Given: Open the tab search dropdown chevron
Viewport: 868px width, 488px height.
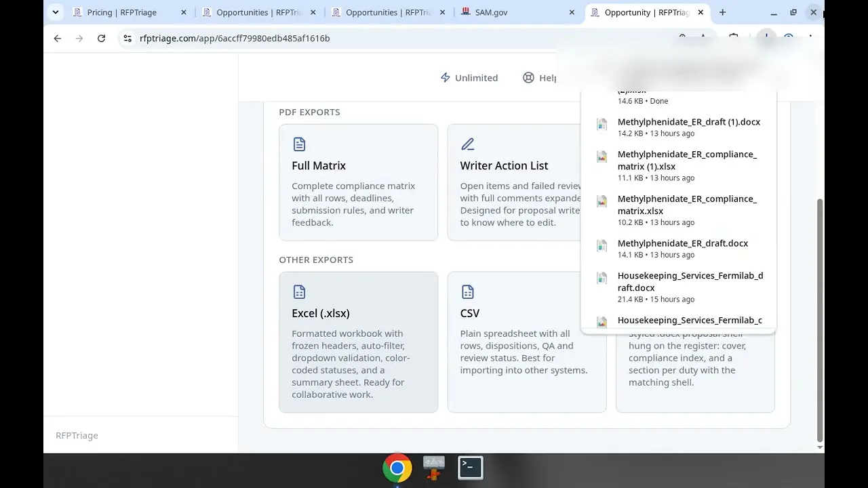Looking at the screenshot, I should [x=56, y=12].
